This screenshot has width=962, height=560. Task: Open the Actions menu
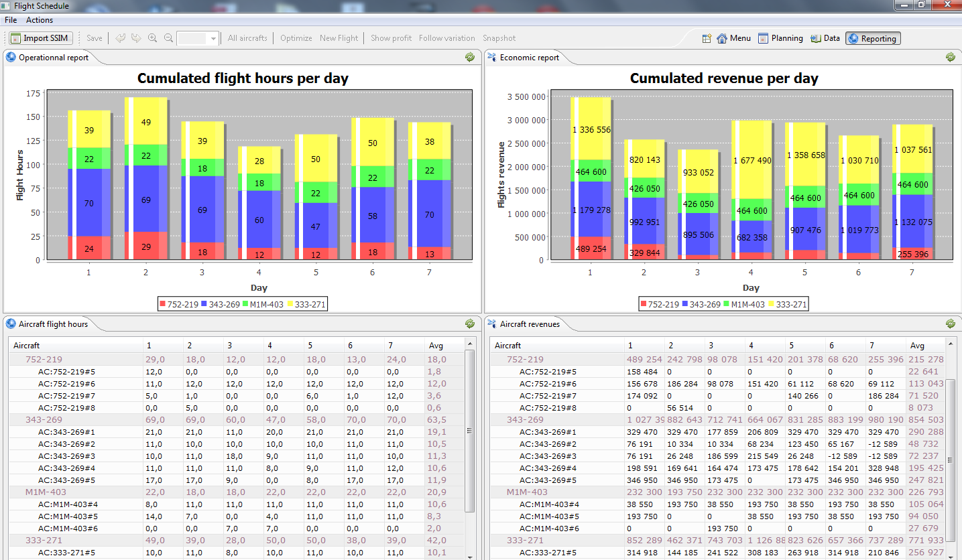[x=40, y=20]
